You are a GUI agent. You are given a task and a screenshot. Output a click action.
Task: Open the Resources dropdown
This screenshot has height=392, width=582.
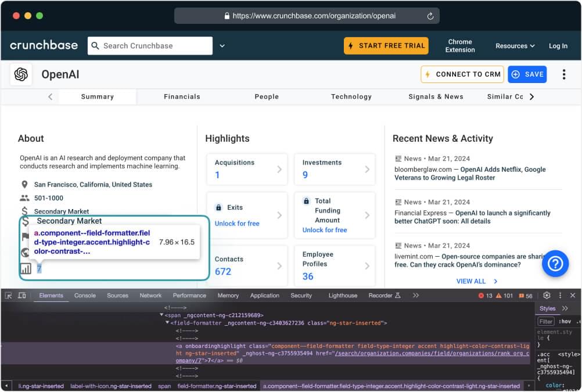tap(515, 45)
